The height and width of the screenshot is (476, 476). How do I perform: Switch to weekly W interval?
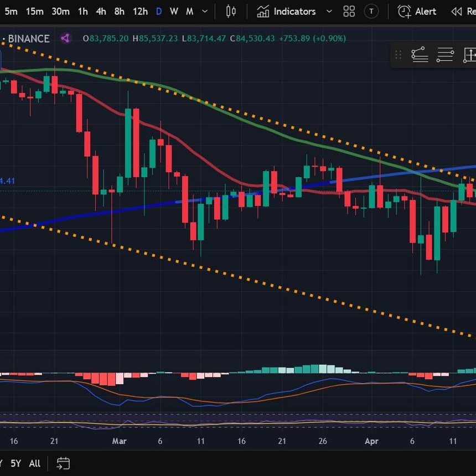pyautogui.click(x=174, y=12)
